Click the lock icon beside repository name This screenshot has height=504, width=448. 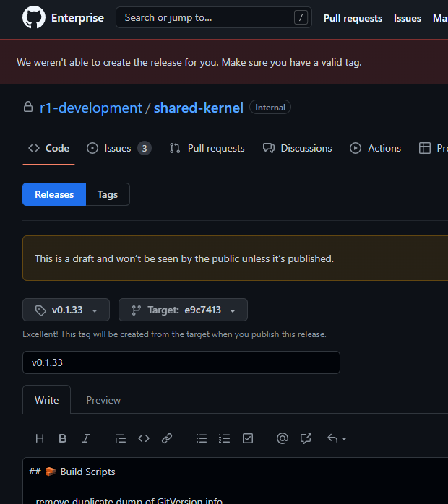(28, 107)
